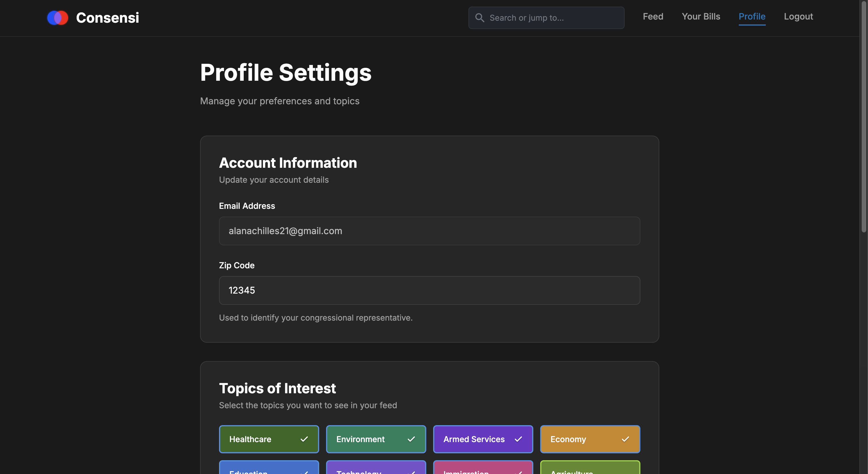Click the Consensi brand name

(x=107, y=18)
